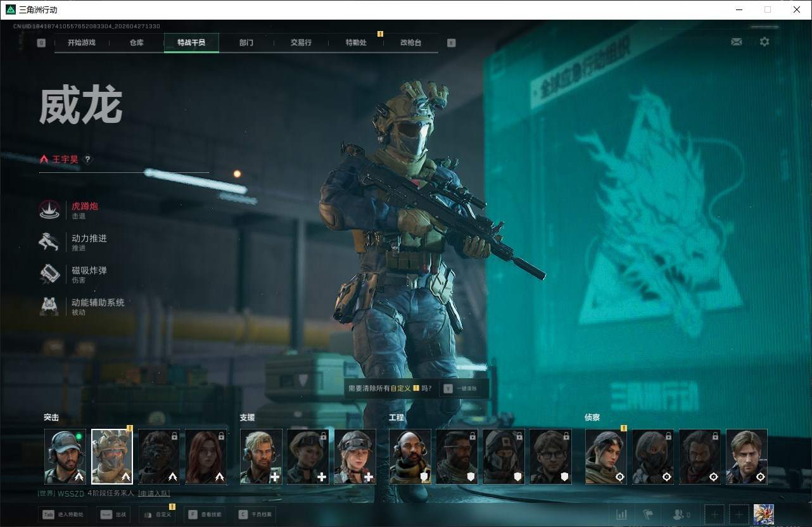
Task: Select the locked bearded 工程 operator, second portrait
Action: pos(457,457)
